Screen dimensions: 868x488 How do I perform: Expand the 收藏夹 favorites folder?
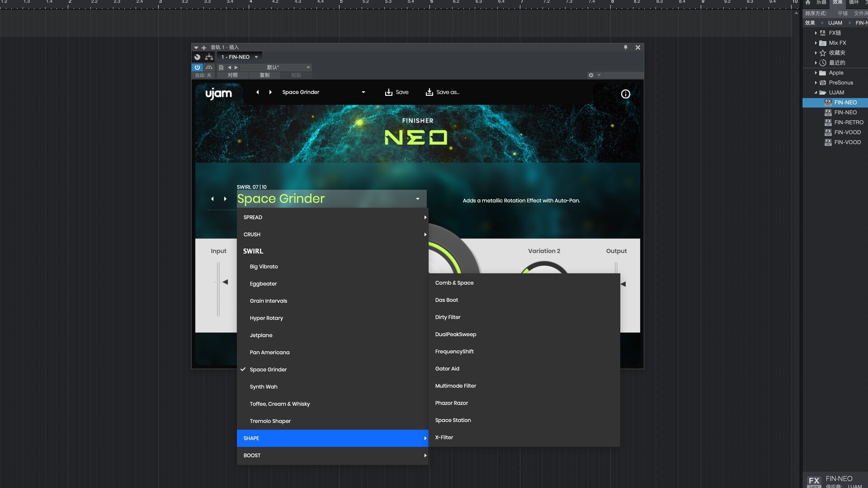click(816, 53)
